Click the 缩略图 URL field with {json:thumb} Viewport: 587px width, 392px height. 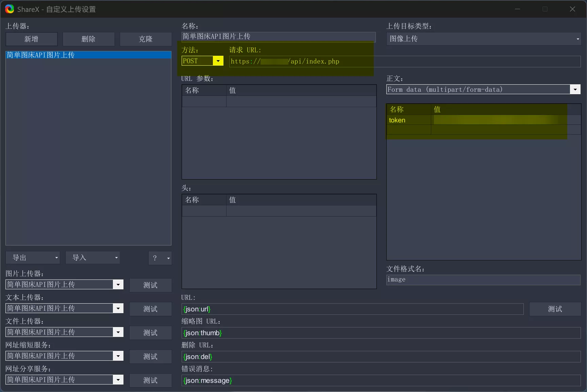[381, 333]
